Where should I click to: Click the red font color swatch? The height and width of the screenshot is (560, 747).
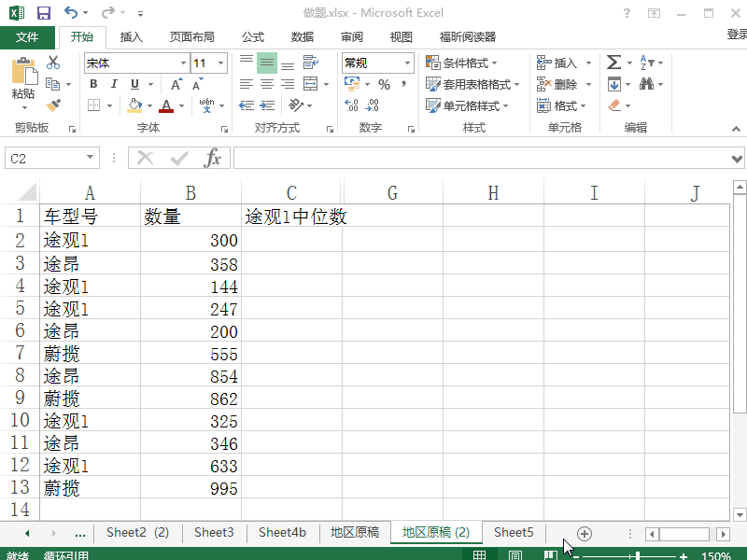pos(166,105)
